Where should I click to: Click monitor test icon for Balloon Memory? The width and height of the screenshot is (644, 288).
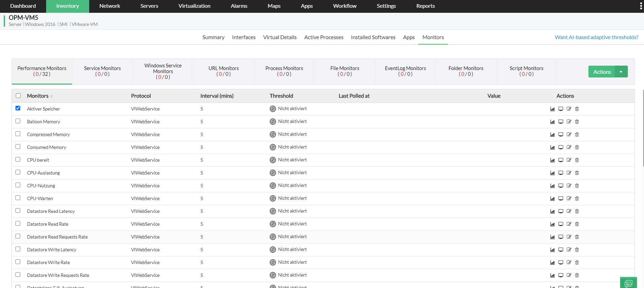(x=561, y=122)
